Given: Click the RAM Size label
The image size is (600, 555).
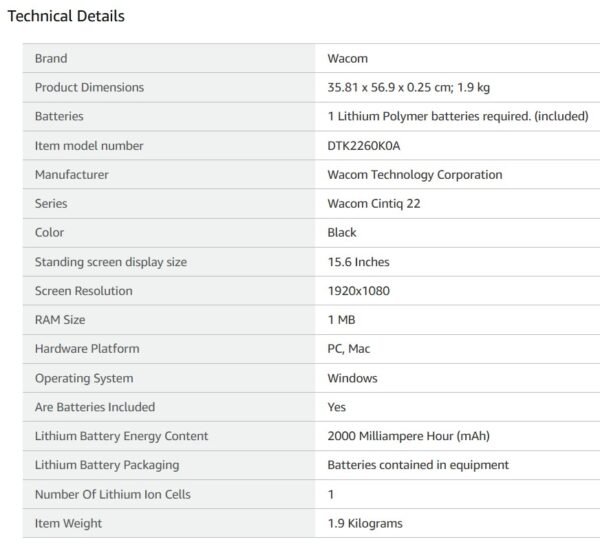Looking at the screenshot, I should (x=60, y=320).
